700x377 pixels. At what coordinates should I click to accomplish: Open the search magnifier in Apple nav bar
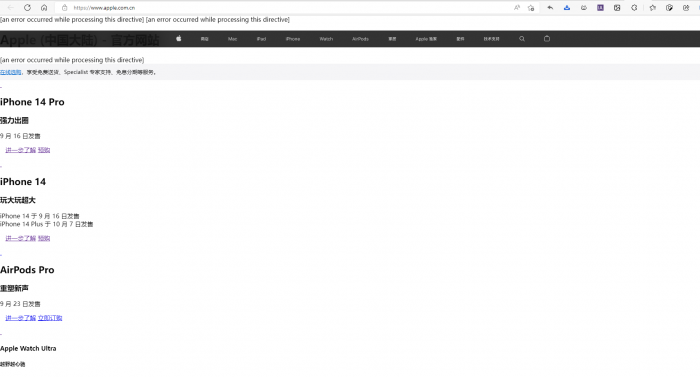[x=522, y=39]
